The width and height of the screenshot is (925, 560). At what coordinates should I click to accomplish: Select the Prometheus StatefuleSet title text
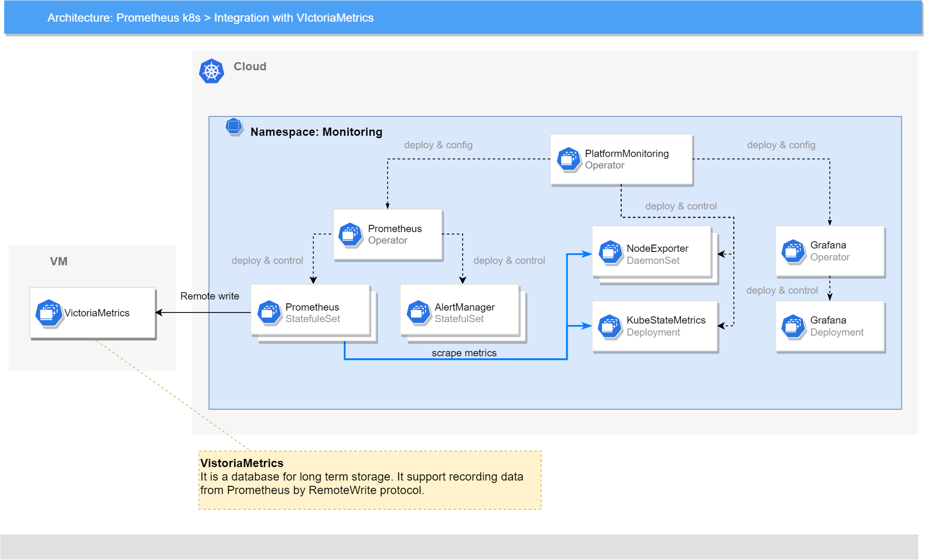click(x=312, y=307)
